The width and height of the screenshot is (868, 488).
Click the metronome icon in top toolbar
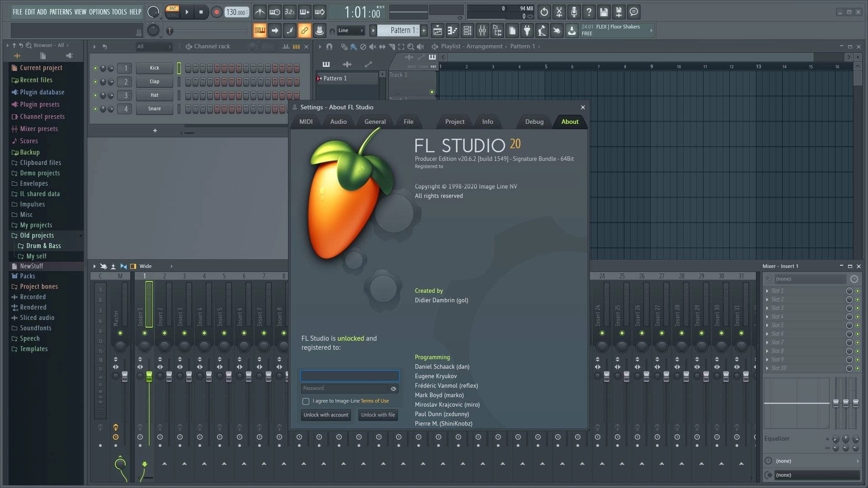[x=259, y=12]
